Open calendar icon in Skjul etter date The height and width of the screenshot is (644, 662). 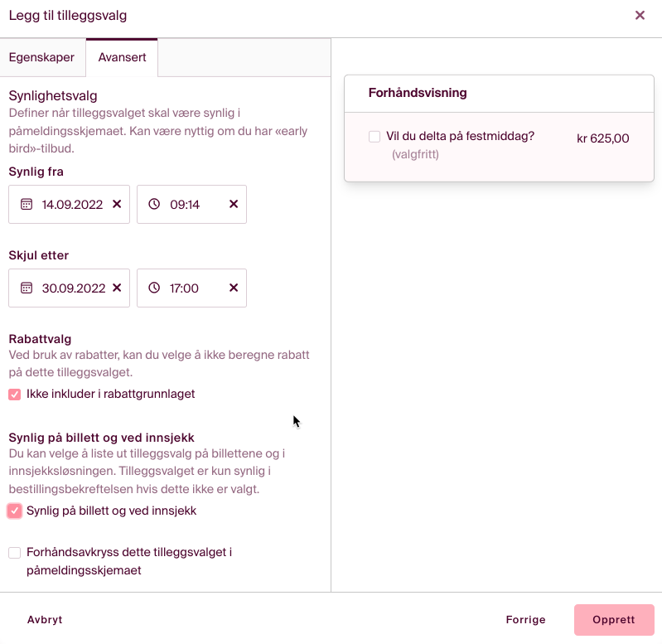[27, 288]
